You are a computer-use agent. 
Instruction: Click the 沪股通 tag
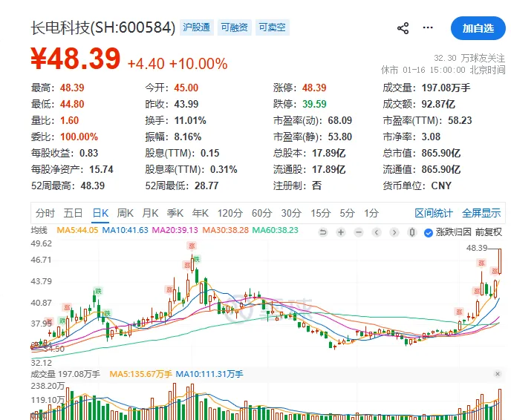tap(196, 27)
